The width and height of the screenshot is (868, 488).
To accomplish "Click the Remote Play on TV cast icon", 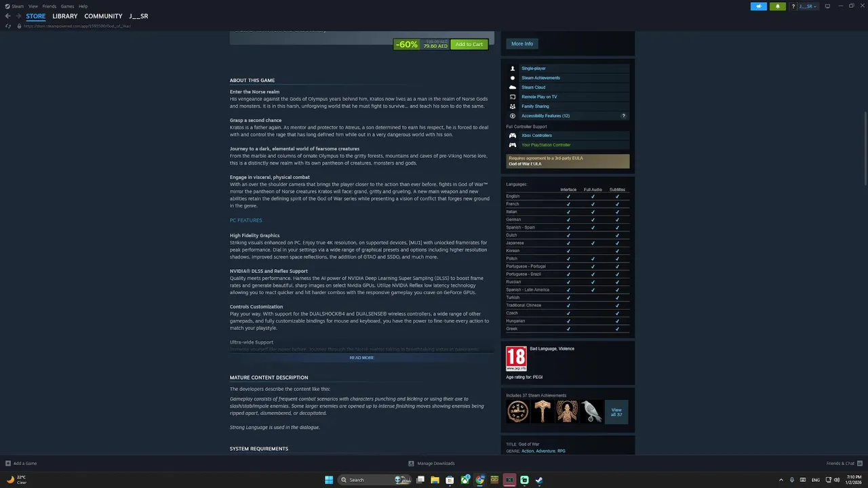I will tap(513, 97).
